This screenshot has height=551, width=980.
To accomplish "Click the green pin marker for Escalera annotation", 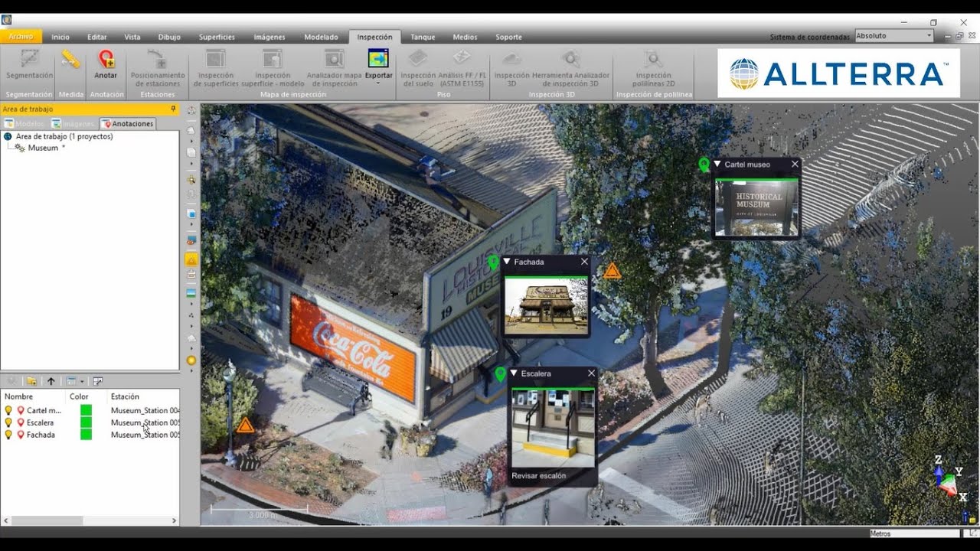I will [500, 374].
